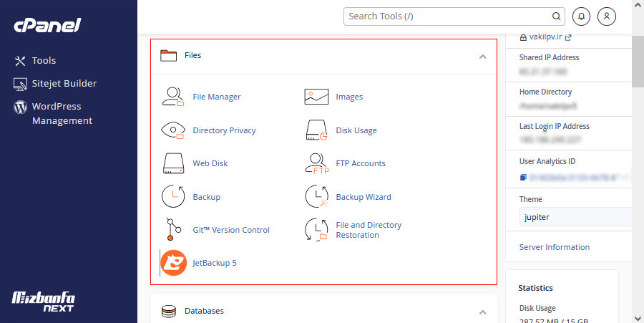
Task: Open the Theme jupiter dropdown
Action: point(575,217)
